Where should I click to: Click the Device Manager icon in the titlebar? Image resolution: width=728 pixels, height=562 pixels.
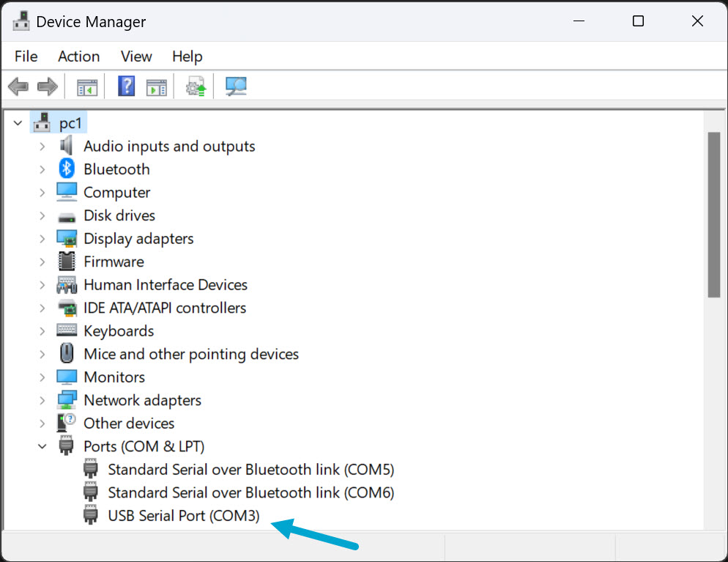tap(21, 21)
